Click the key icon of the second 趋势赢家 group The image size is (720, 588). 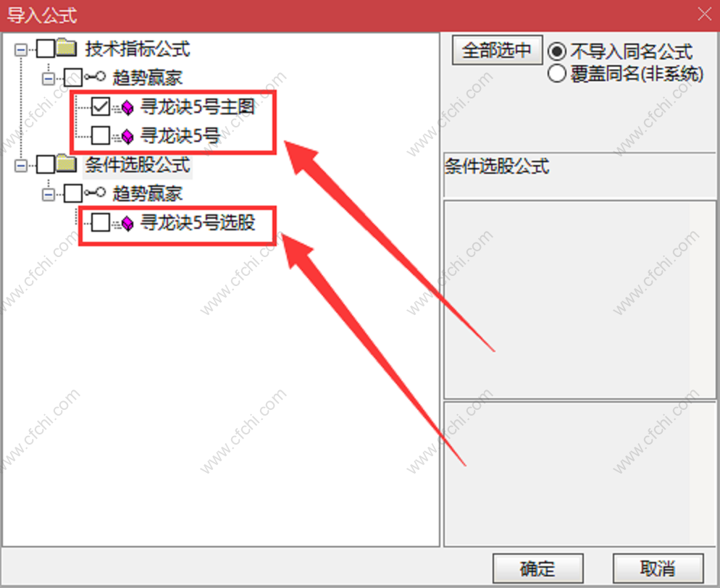(x=95, y=193)
